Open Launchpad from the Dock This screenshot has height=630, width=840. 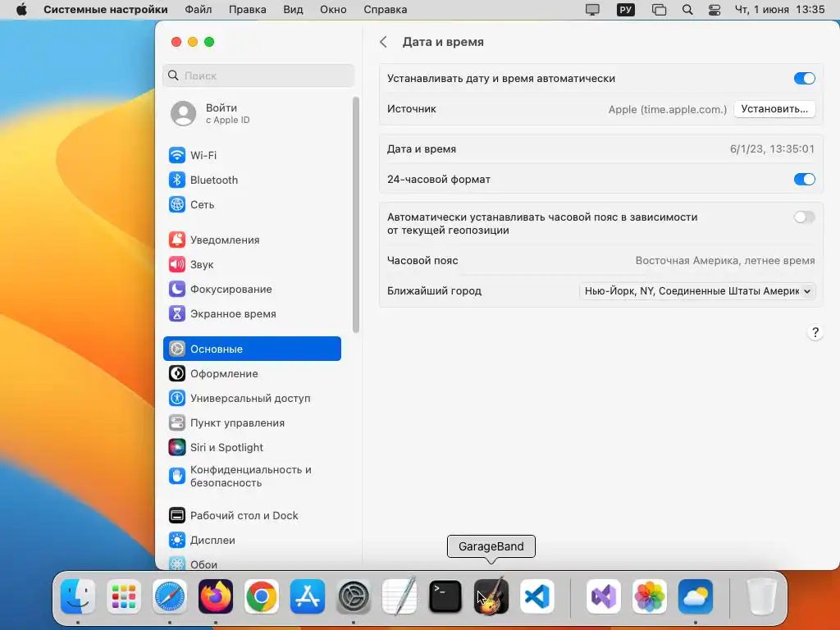[x=124, y=596]
